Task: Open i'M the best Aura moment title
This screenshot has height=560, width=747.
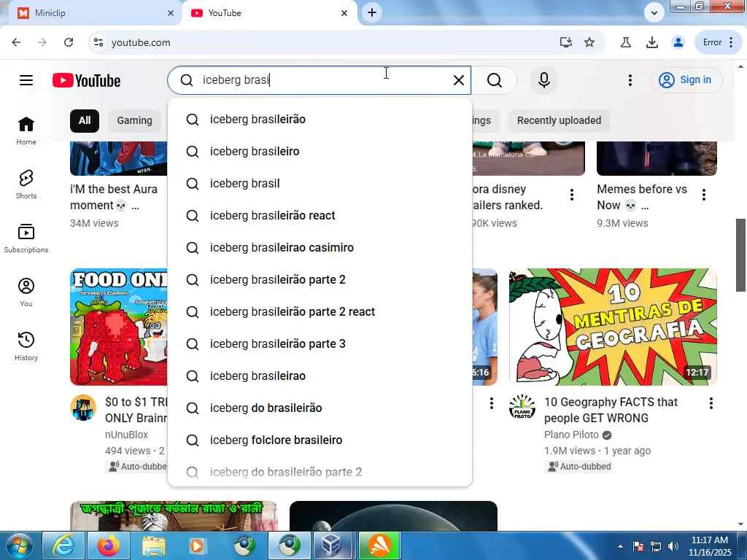Action: (114, 197)
